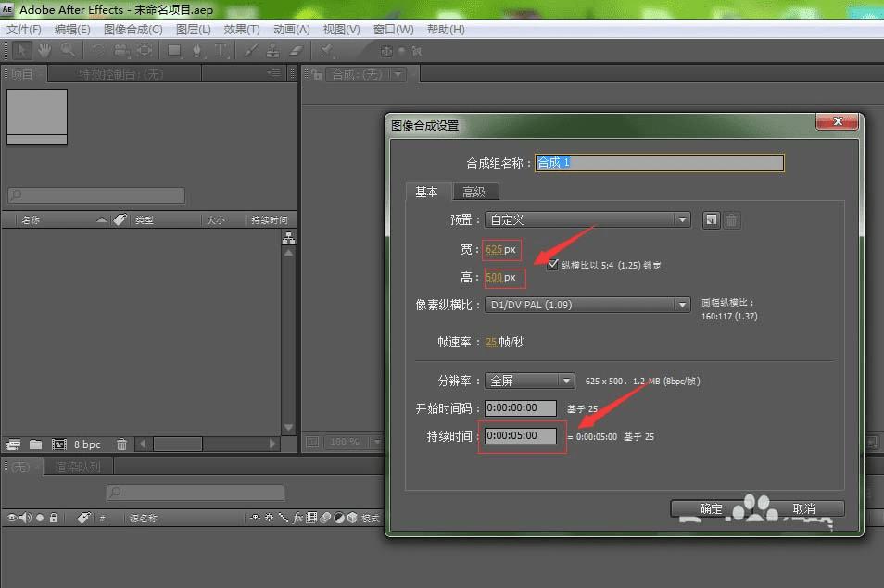The image size is (884, 588).
Task: Select the Unified Camera tool
Action: click(120, 51)
